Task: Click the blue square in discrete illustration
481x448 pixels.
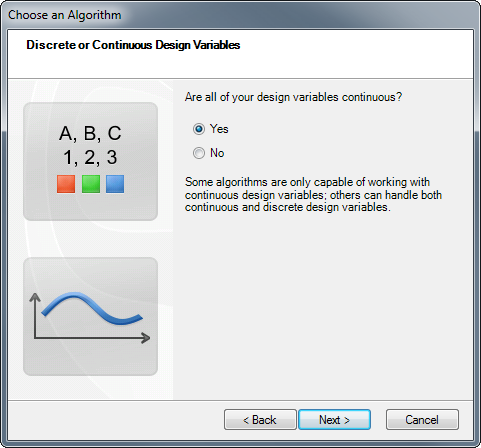Action: pos(115,184)
